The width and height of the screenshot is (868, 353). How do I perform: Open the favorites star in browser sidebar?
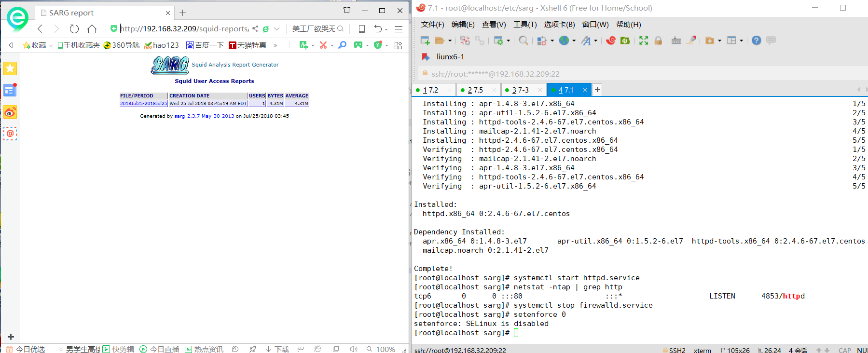[10, 68]
